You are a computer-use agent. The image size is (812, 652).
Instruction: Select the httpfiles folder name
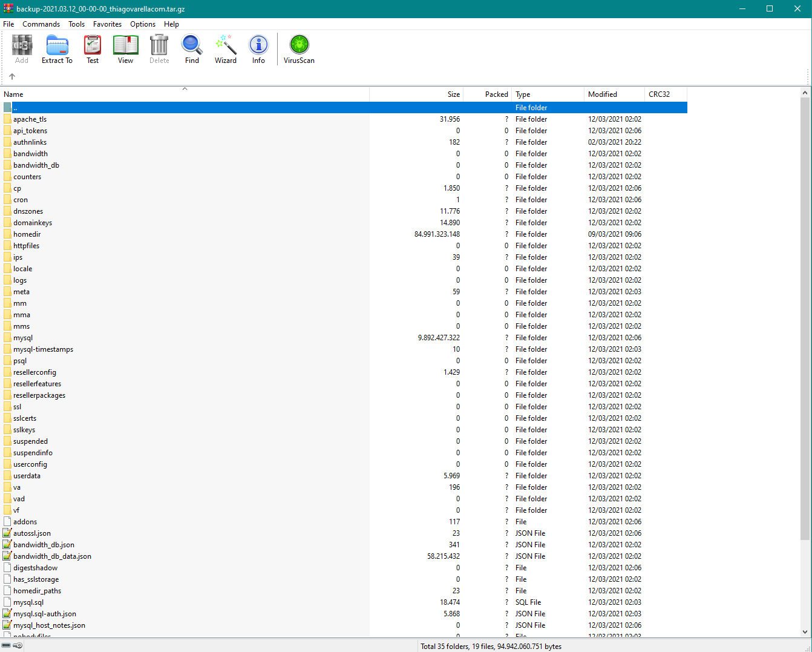(27, 246)
